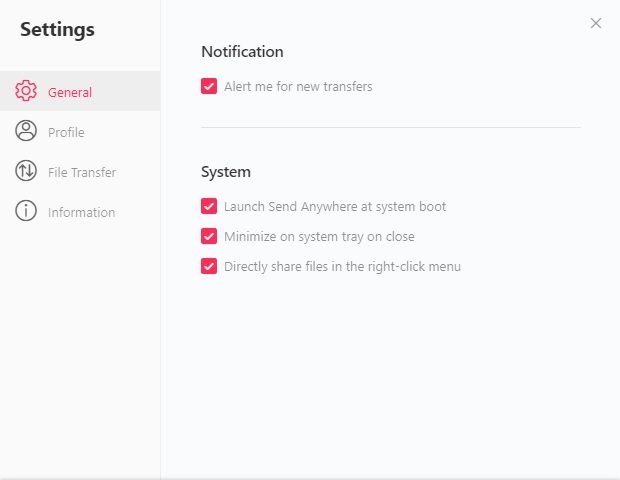Toggle Minimize on system tray checkbox

[209, 236]
